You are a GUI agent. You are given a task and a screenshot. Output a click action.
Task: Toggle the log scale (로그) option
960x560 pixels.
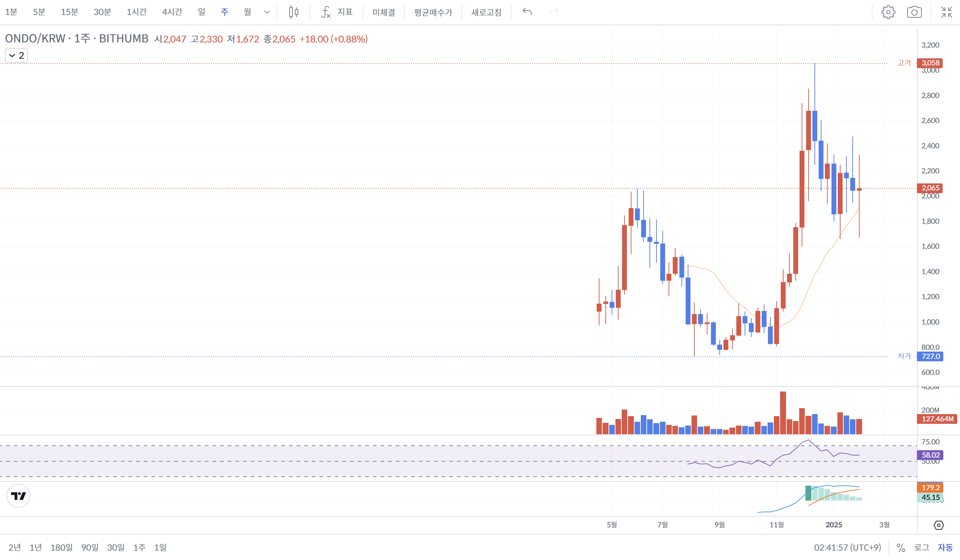(921, 547)
